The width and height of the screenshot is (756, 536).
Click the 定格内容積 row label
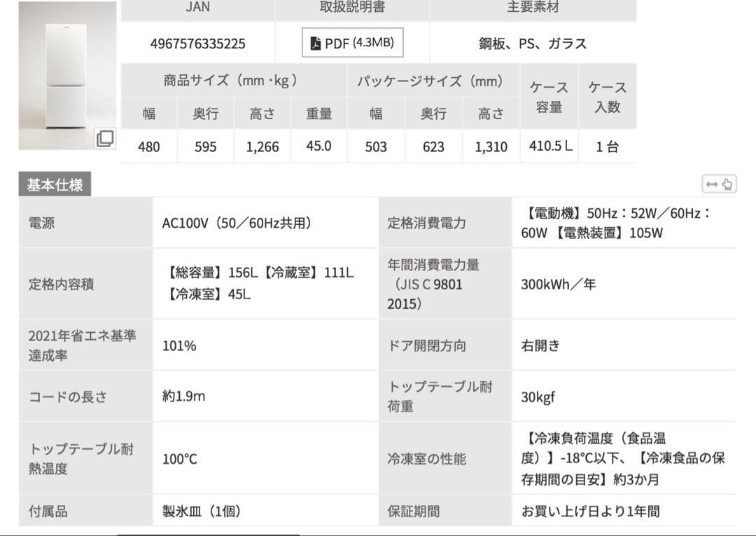pyautogui.click(x=62, y=284)
